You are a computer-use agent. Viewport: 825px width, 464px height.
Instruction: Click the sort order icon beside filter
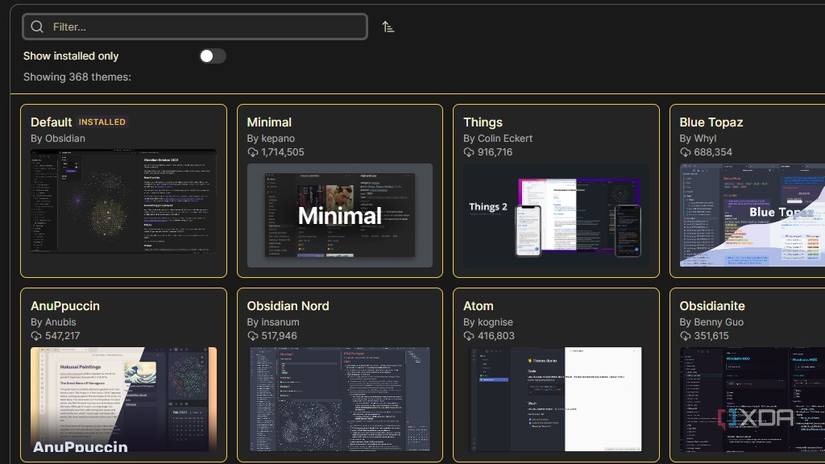tap(388, 27)
